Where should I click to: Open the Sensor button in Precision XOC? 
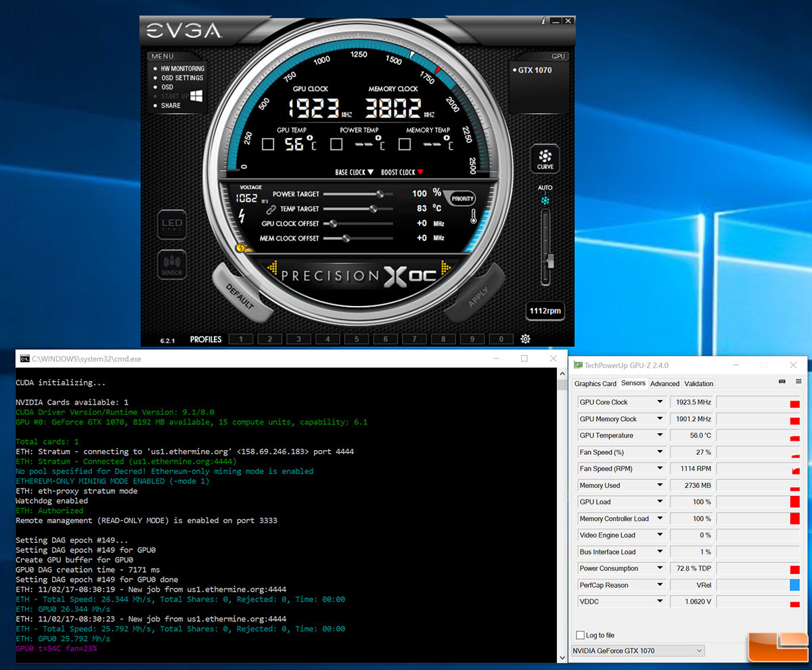[x=172, y=265]
